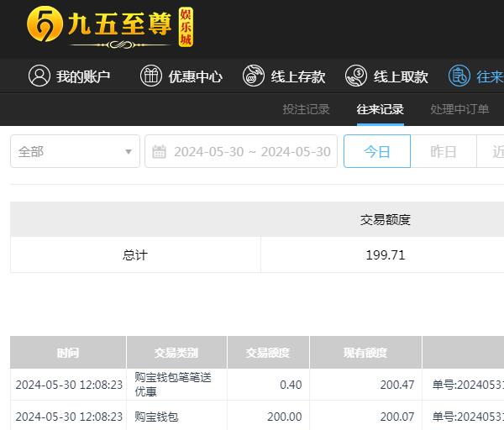The height and width of the screenshot is (430, 504).
Task: Click the order number beside balance 200.07
Action: (x=468, y=417)
